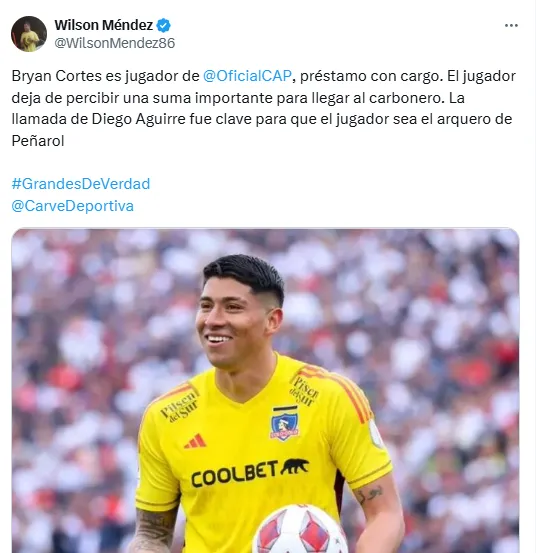Screen dimensions: 536x553
Task: Click the Pilsen del Sur left shoulder logo
Action: (x=180, y=407)
